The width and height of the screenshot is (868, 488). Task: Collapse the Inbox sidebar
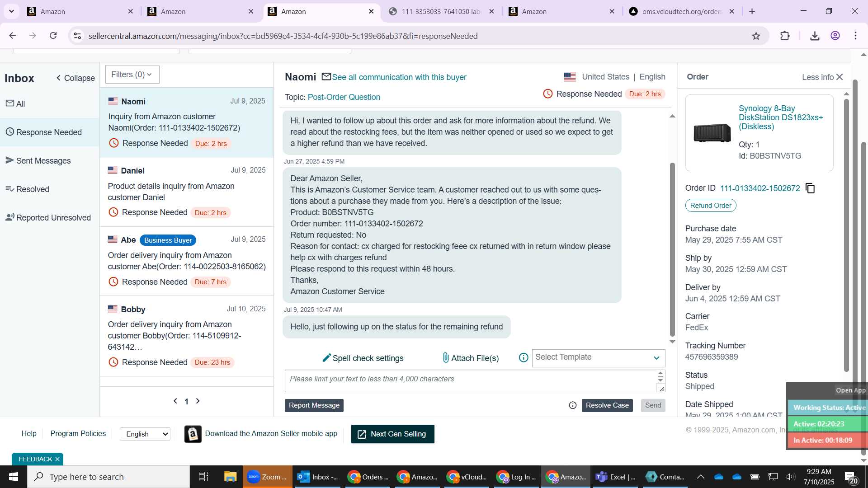(75, 78)
